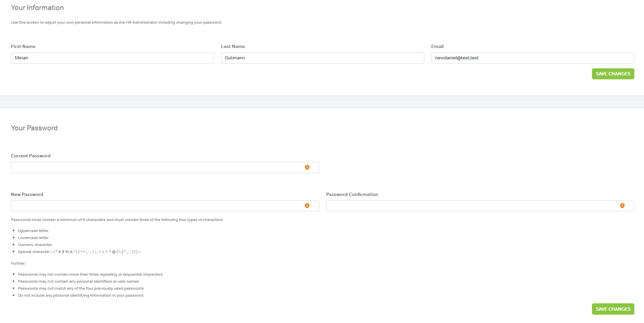The height and width of the screenshot is (323, 644).
Task: Click the Special character rule bullet text
Action: tap(79, 252)
